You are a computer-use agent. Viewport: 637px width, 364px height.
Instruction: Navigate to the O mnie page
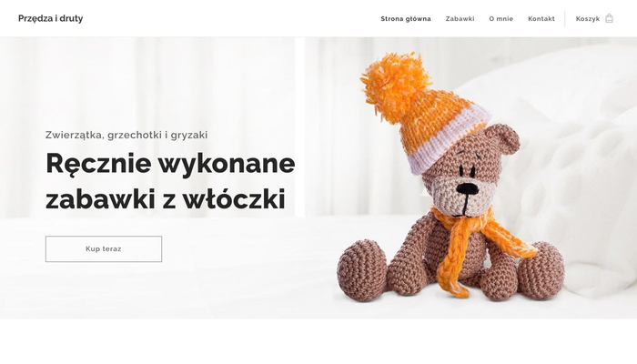point(500,19)
